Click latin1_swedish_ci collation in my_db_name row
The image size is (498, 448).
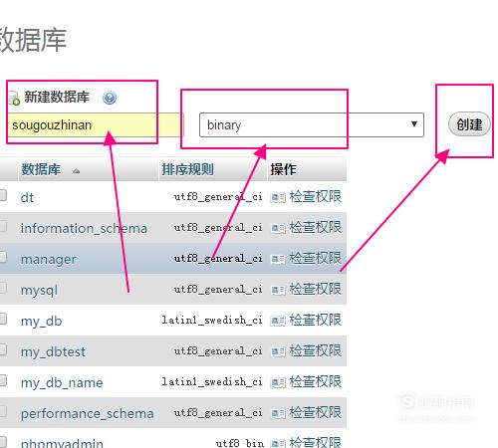(x=212, y=381)
